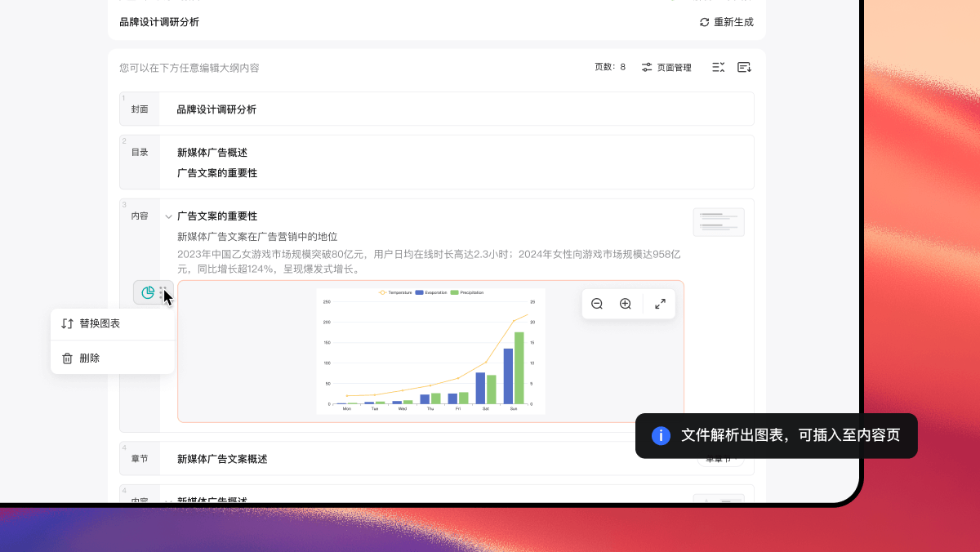Click the collapse outline icon near 页面管理

[718, 67]
